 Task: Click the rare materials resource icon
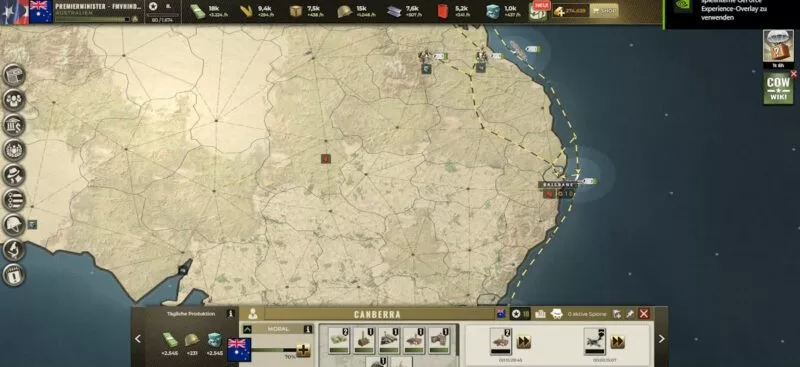[x=493, y=11]
